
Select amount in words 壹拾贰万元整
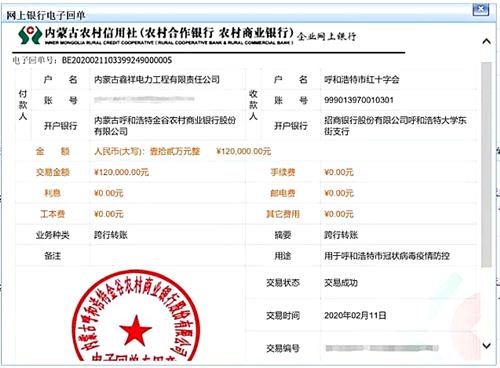coord(175,152)
